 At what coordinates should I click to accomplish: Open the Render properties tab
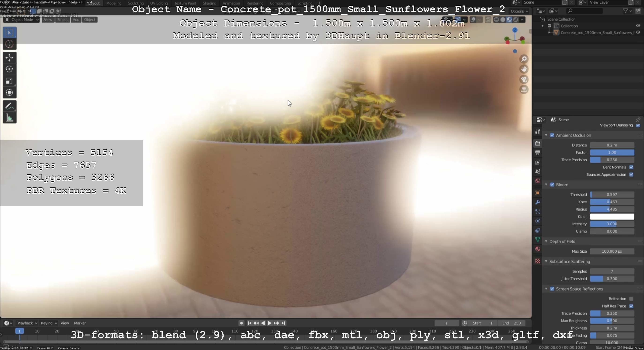[x=538, y=143]
